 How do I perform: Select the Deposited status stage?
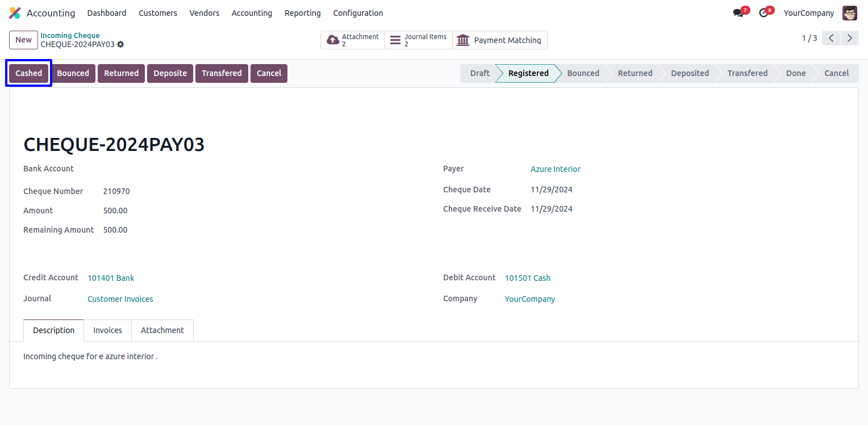coord(690,73)
